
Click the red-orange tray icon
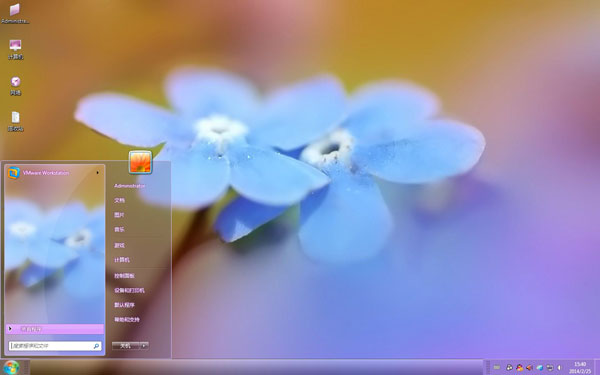tap(530, 368)
